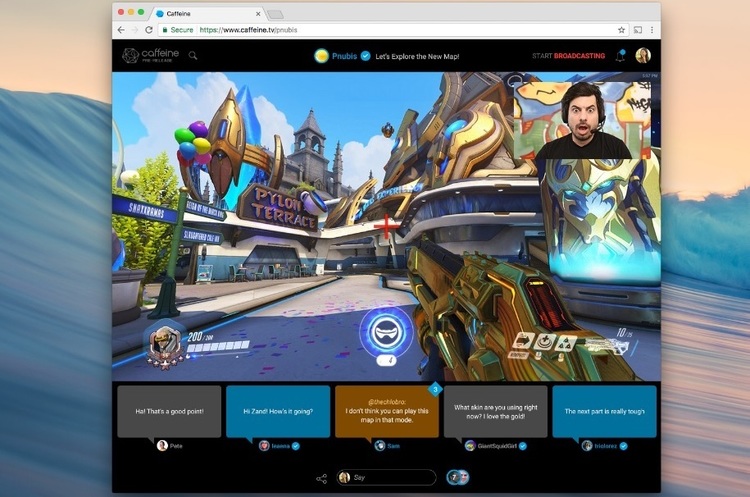Click viewers avatar cluster near Say field
Screen dimensions: 750x497
pos(458,477)
